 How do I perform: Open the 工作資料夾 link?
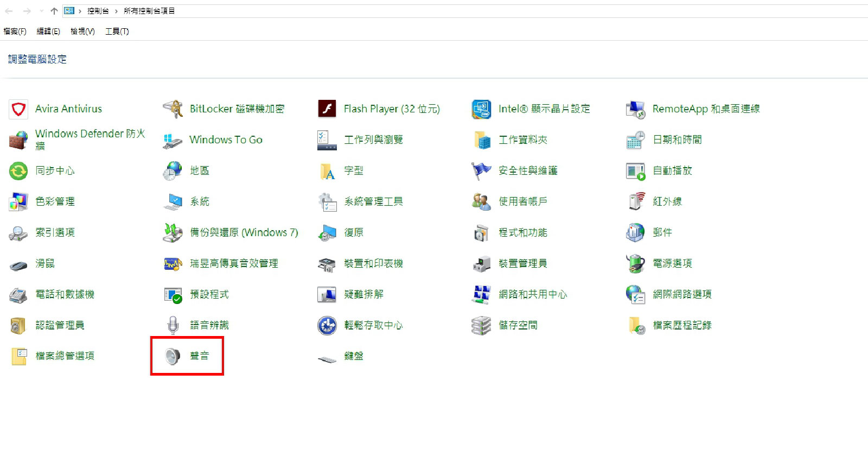(523, 140)
